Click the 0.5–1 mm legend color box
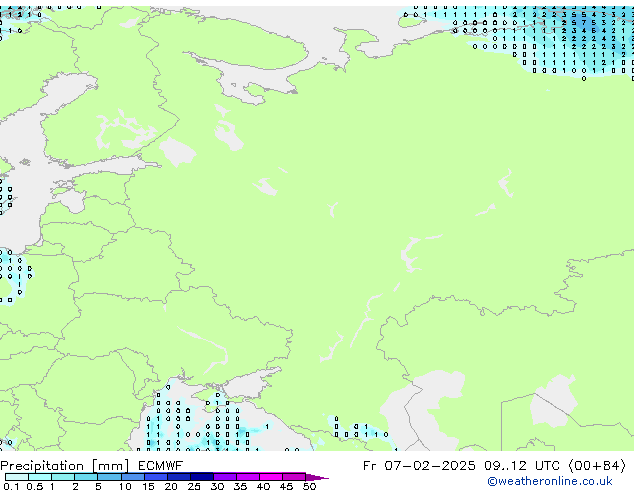The width and height of the screenshot is (634, 490). [x=40, y=477]
